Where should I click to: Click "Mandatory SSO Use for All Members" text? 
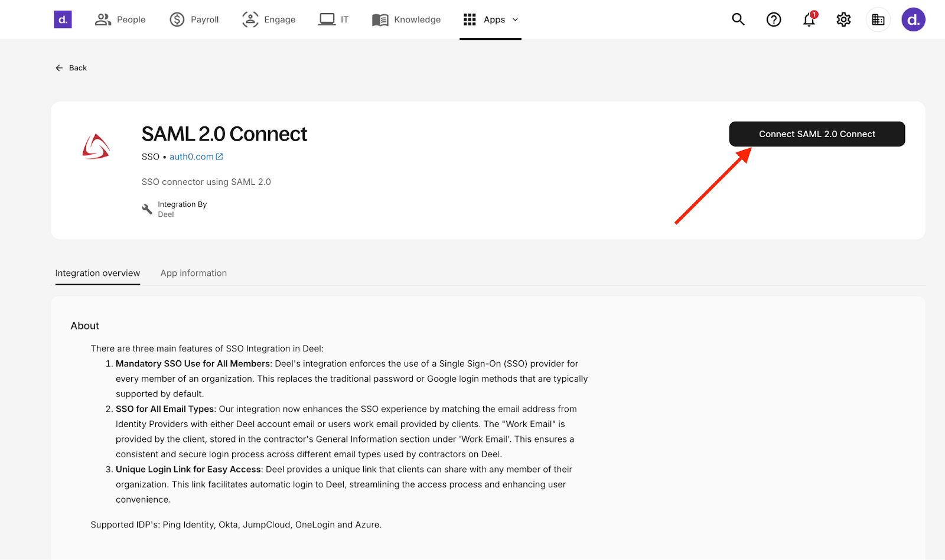pyautogui.click(x=193, y=364)
